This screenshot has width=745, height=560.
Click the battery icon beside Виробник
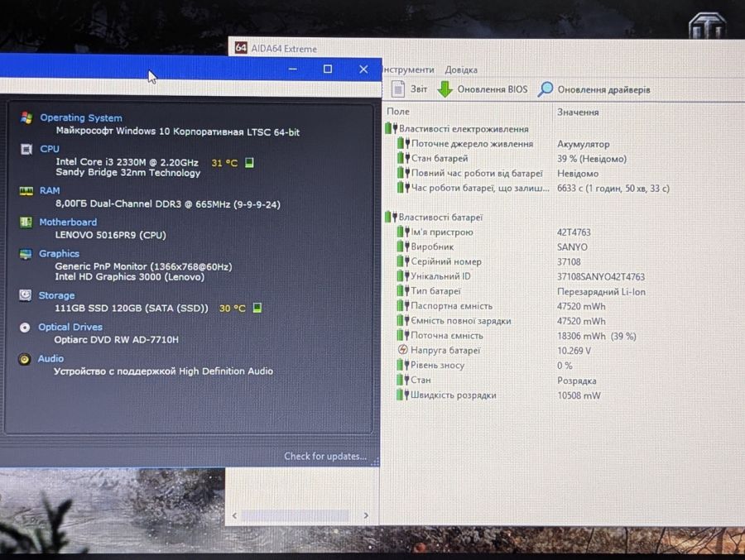coord(403,246)
